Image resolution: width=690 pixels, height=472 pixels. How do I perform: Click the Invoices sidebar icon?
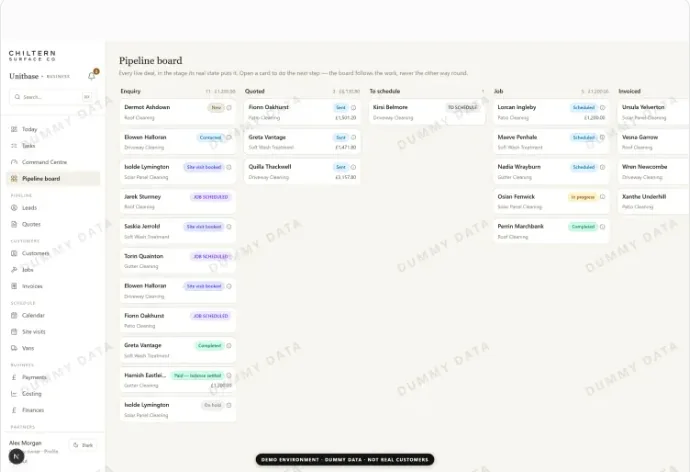pos(14,286)
